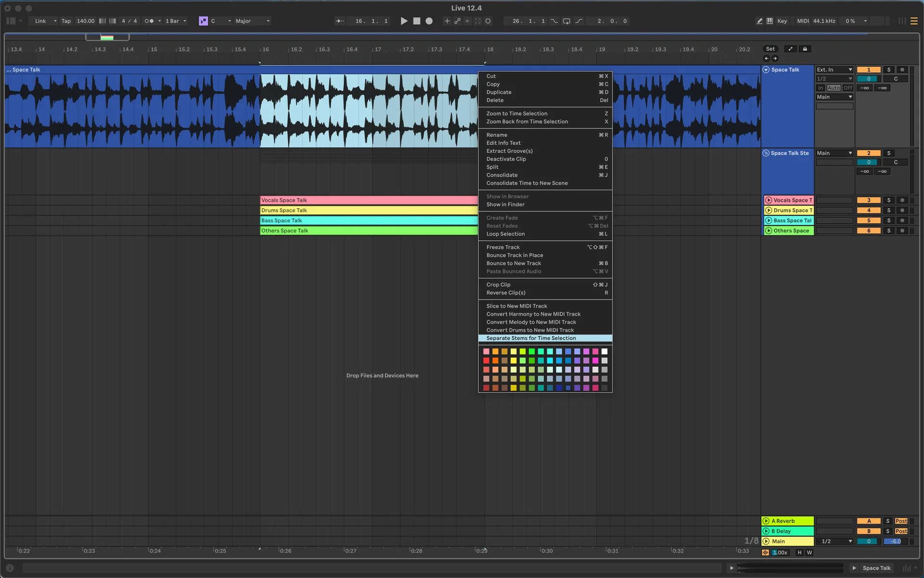Image resolution: width=924 pixels, height=578 pixels.
Task: Click the Re-enable Automation arrow
Action: pos(467,21)
